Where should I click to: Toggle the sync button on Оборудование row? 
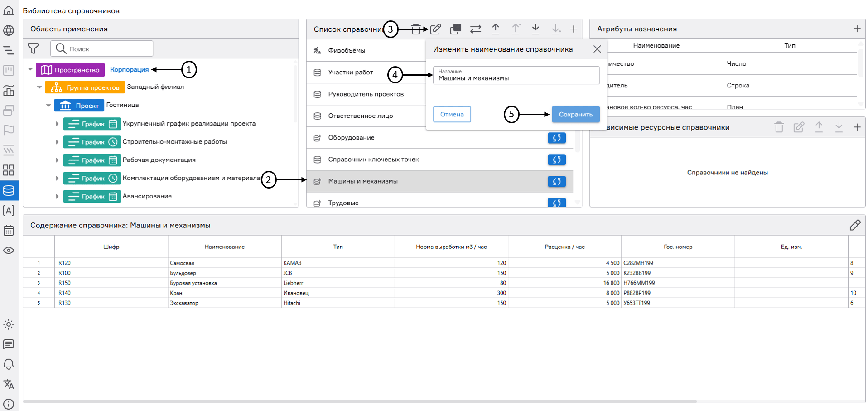(x=556, y=138)
